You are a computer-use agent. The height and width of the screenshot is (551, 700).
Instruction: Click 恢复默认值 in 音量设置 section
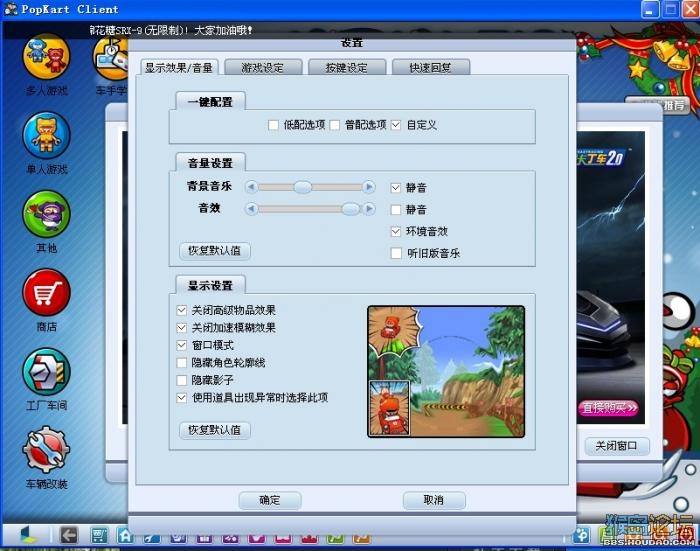point(215,250)
